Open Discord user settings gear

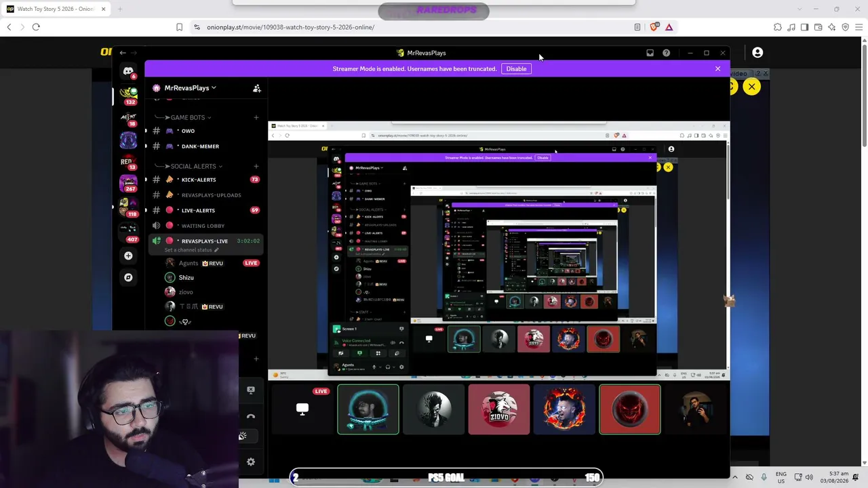(x=251, y=462)
